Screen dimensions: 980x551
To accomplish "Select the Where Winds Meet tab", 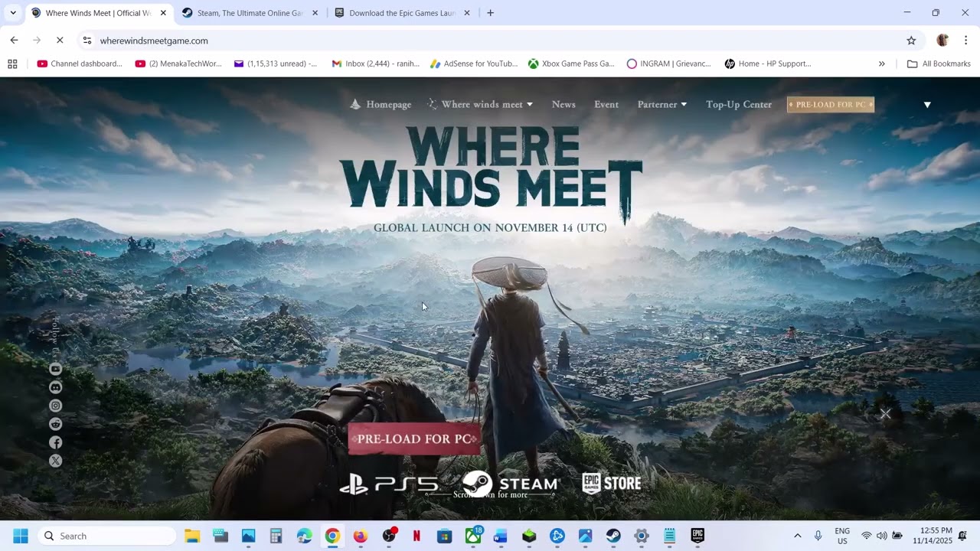I will coord(98,13).
